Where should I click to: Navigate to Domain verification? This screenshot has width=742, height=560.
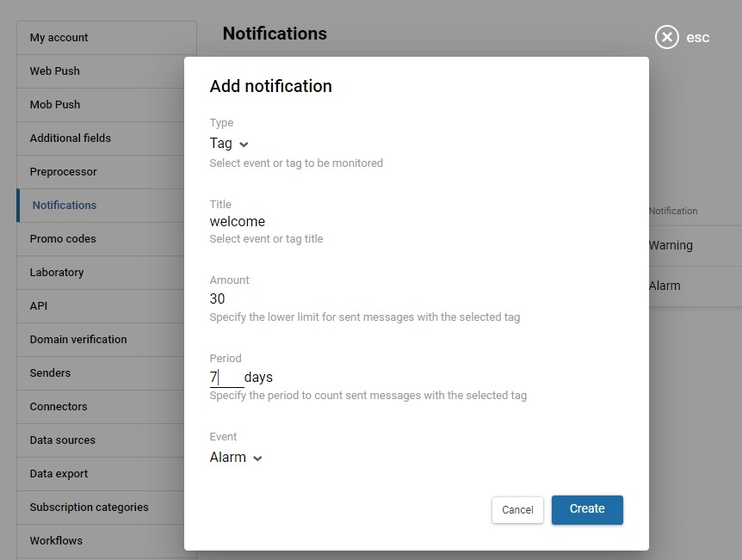tap(79, 339)
